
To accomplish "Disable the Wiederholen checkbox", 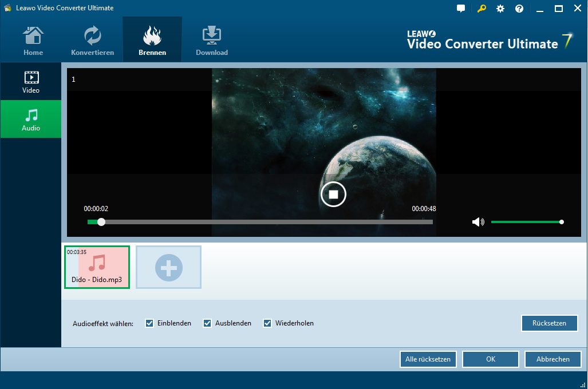I will [x=267, y=323].
